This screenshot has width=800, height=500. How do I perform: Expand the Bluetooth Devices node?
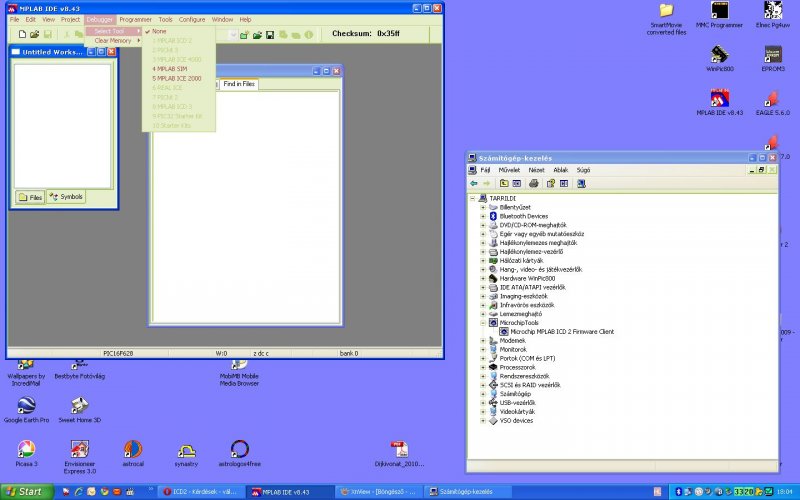point(483,216)
